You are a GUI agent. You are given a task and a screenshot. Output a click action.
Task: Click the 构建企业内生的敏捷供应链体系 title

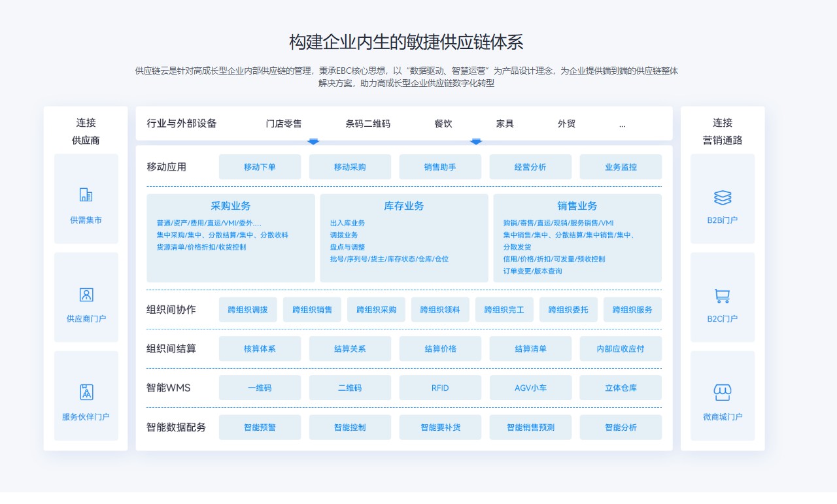pyautogui.click(x=406, y=42)
